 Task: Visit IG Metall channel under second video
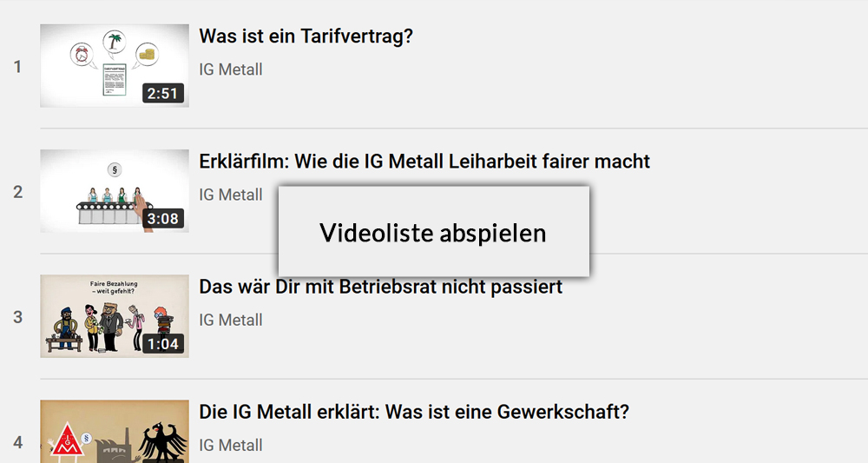(231, 195)
